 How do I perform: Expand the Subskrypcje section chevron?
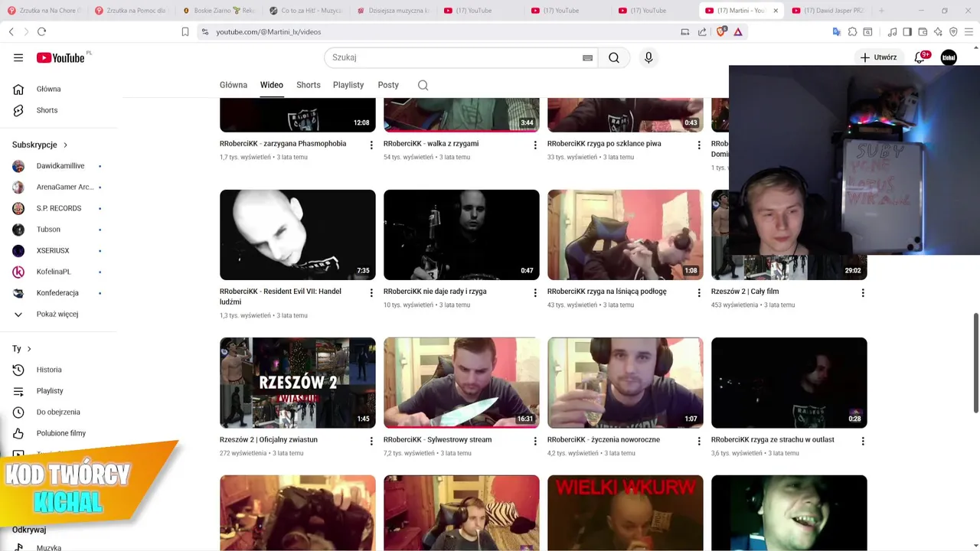click(65, 145)
